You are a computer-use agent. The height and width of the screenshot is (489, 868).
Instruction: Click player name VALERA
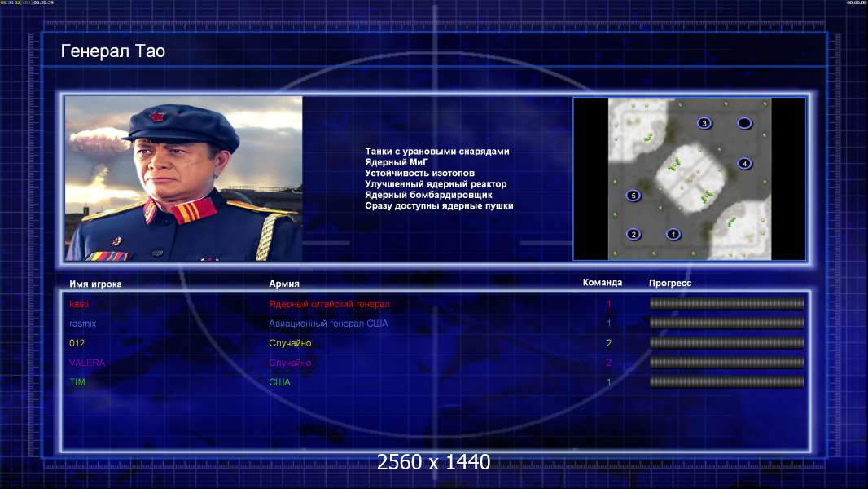(x=87, y=363)
